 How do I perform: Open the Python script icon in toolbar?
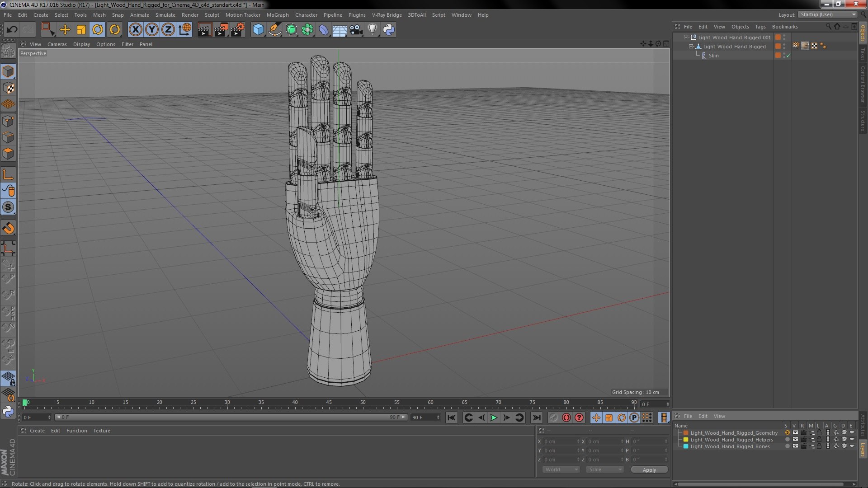(389, 30)
